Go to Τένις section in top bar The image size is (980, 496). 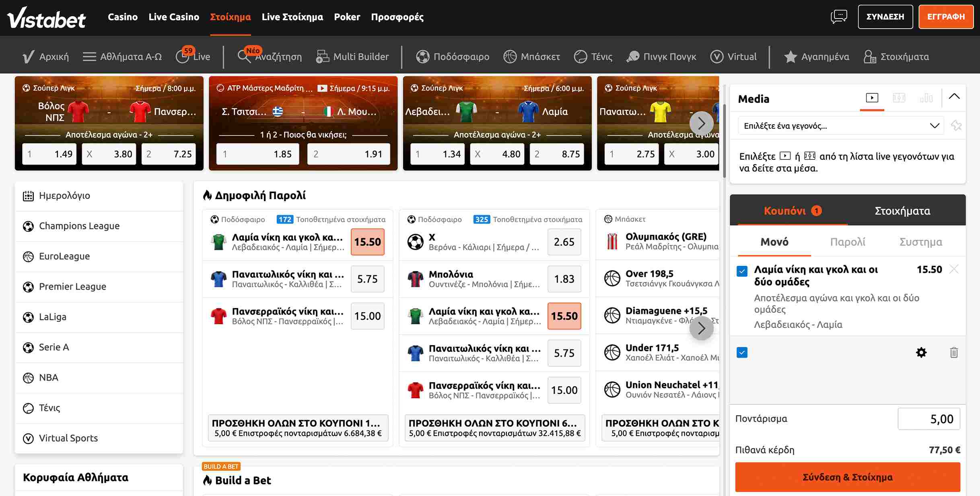coord(593,57)
